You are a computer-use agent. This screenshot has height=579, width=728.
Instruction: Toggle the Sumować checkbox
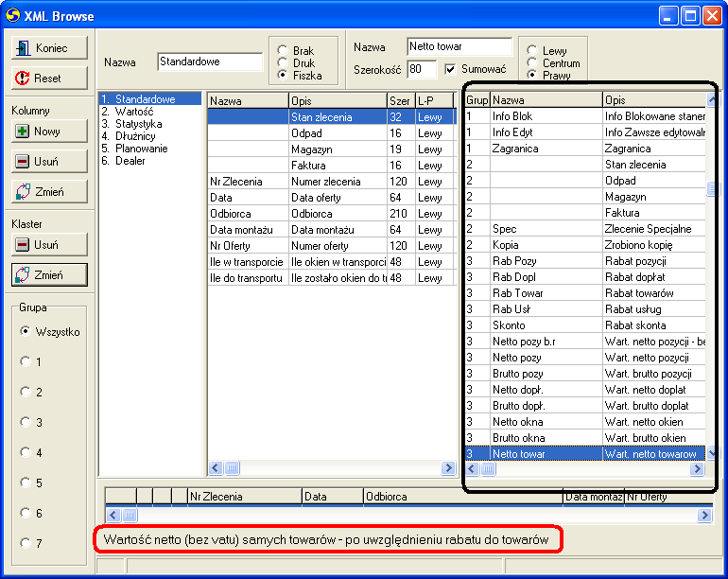click(449, 69)
